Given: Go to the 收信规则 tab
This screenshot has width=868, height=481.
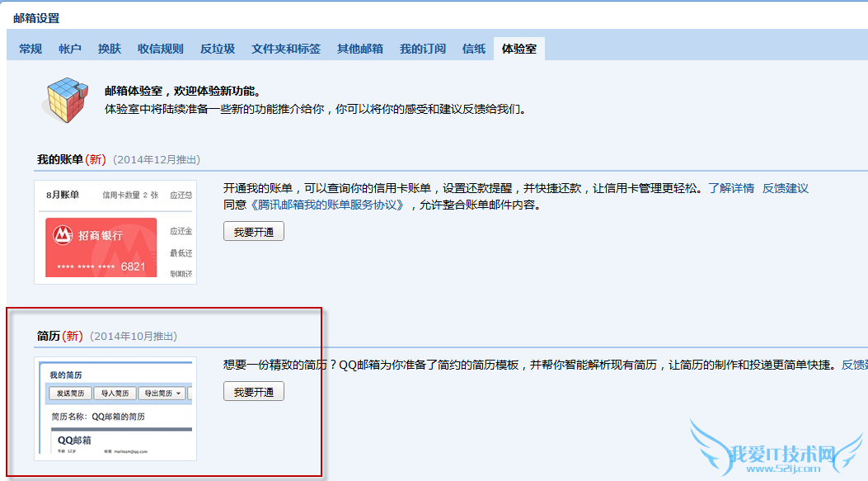Looking at the screenshot, I should [x=161, y=49].
